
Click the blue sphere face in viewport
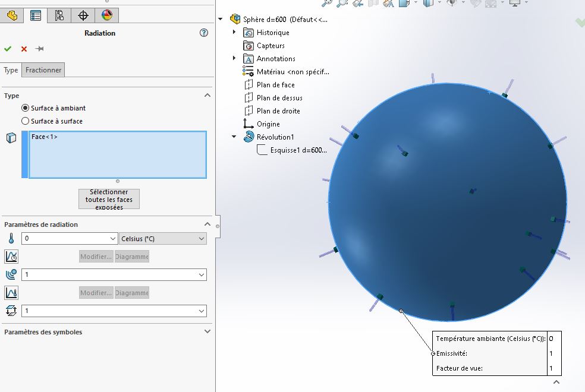(x=448, y=201)
